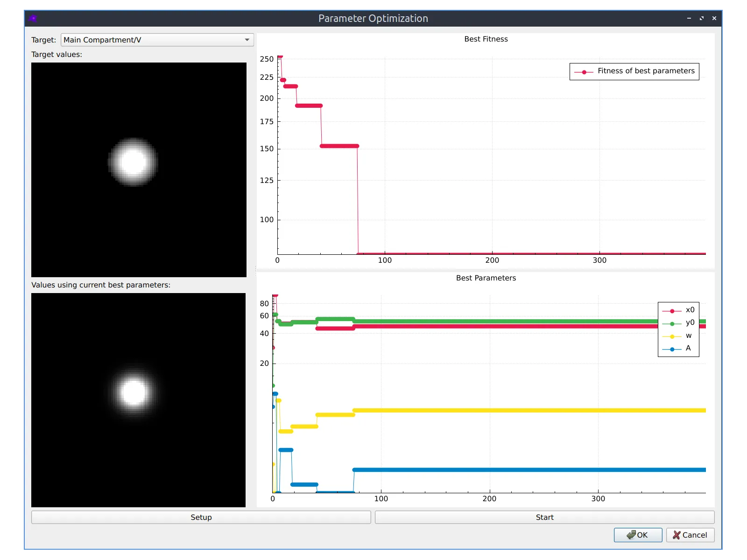747x560 pixels.
Task: Click the Fitness of best parameters legend entry
Action: [634, 71]
